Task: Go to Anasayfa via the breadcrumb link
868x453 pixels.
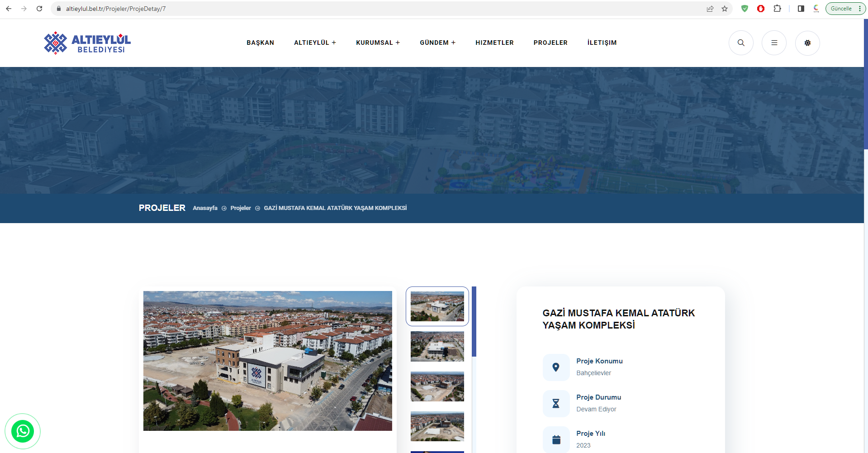Action: click(x=204, y=208)
